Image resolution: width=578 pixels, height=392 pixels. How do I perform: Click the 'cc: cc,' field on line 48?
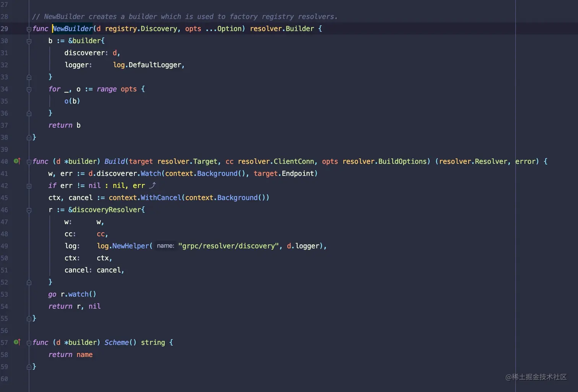86,234
